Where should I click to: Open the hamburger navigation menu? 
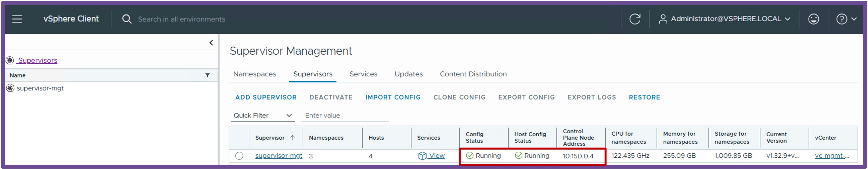pyautogui.click(x=17, y=19)
